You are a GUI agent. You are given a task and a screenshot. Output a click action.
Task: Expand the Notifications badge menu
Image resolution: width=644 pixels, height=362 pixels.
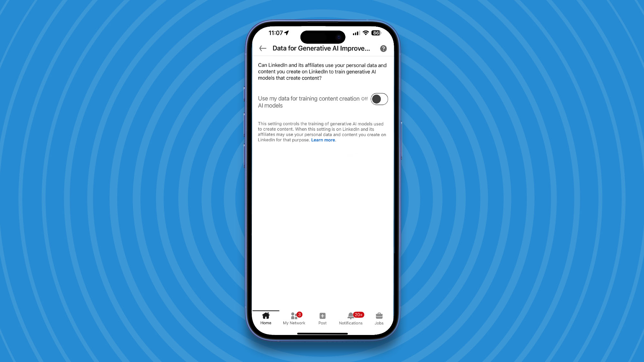coord(351,318)
